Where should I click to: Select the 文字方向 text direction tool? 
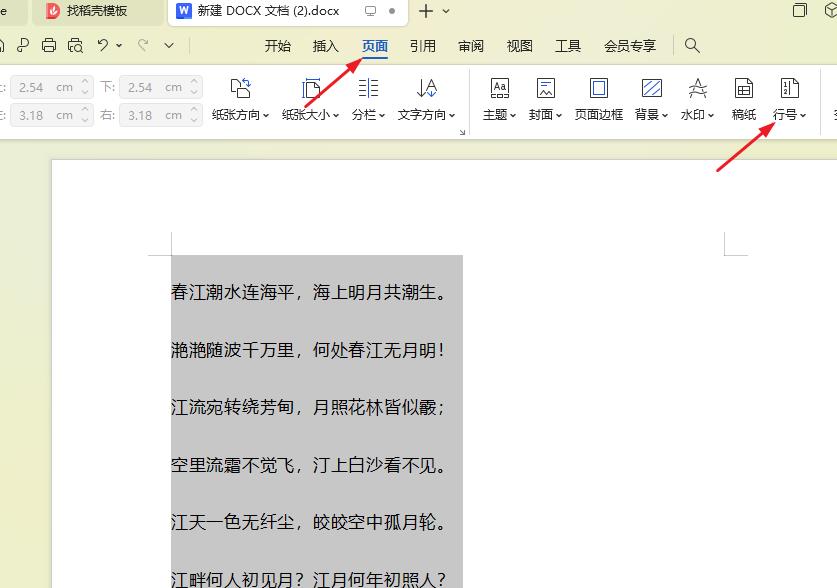coord(424,90)
